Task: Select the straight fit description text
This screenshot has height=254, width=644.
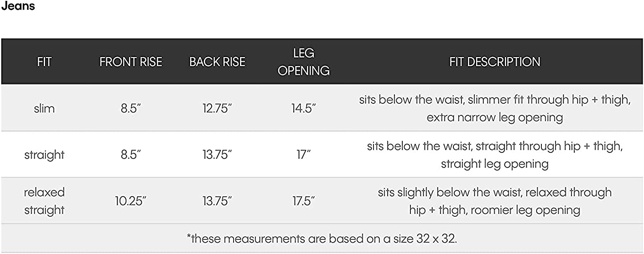Action: [x=495, y=154]
